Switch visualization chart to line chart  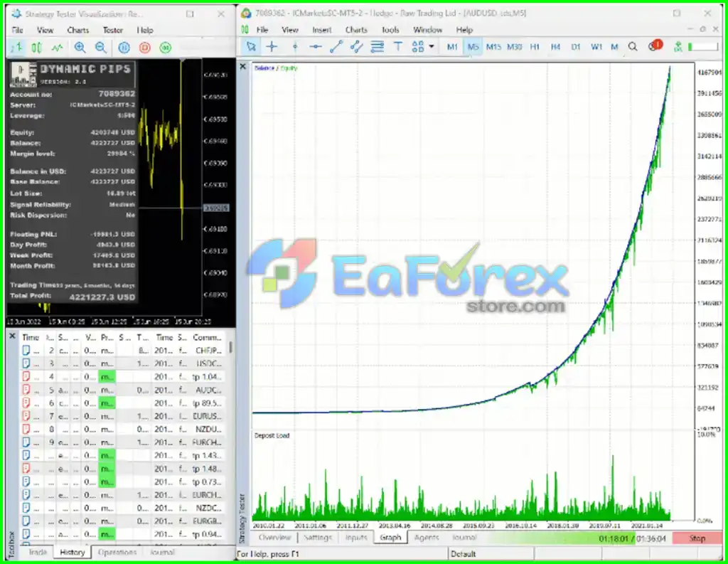tap(57, 48)
